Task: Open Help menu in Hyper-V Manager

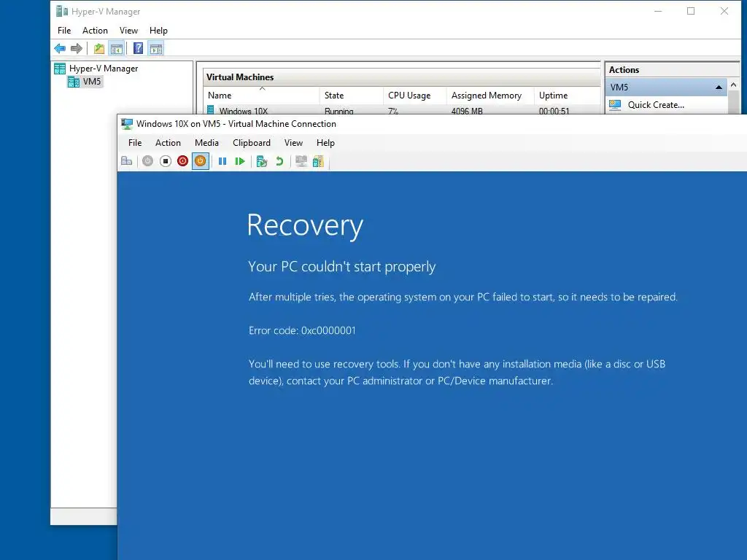Action: tap(158, 31)
